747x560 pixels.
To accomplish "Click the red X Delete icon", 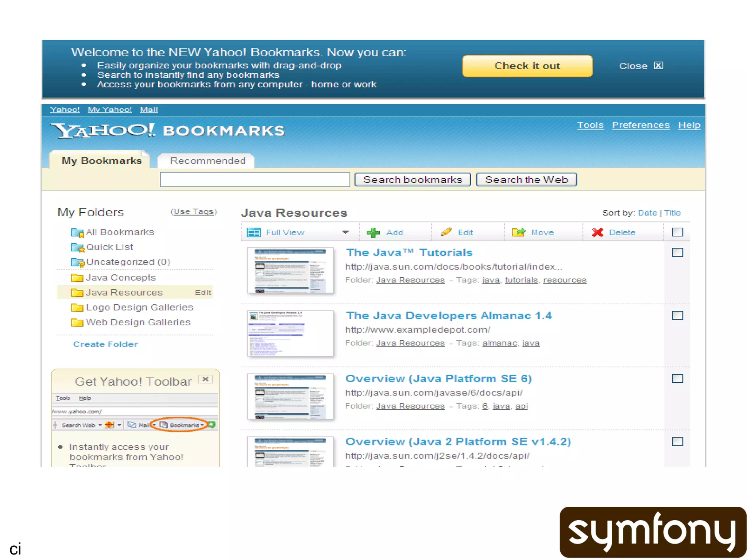I will pos(597,232).
